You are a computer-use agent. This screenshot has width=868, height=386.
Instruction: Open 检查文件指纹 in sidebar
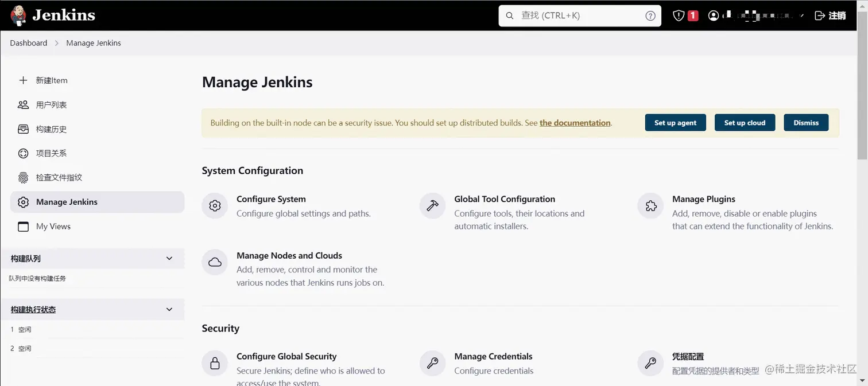click(x=59, y=178)
